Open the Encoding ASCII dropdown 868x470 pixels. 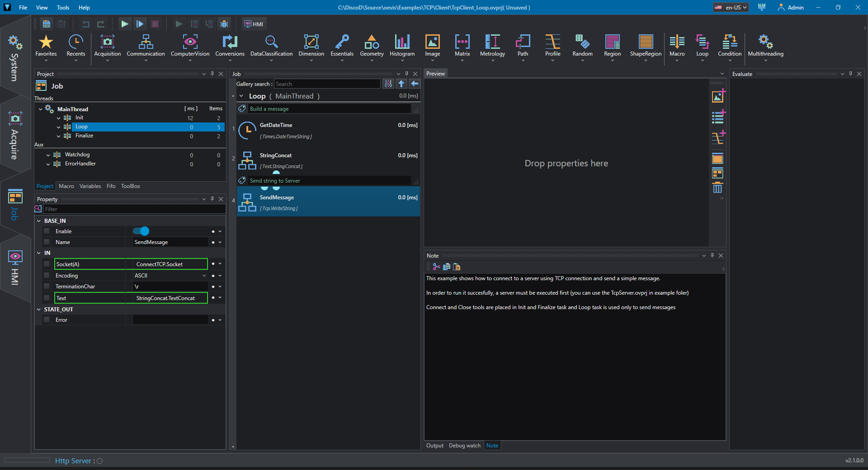(x=170, y=275)
